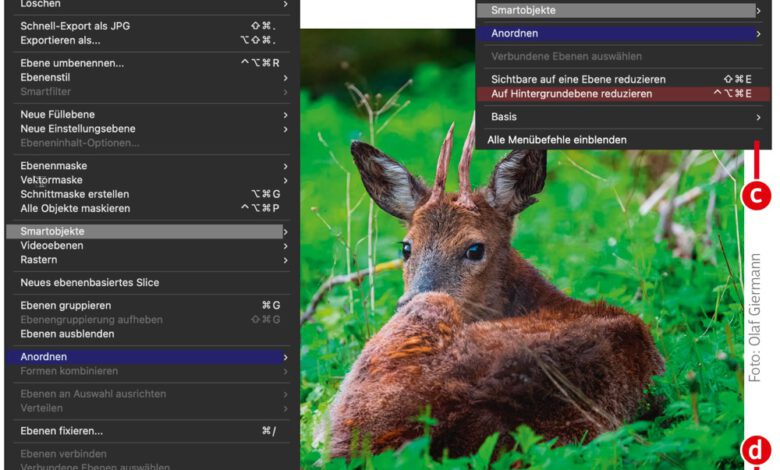Expand the 'Ebenenmaske' submenu
This screenshot has height=470, width=780.
[x=54, y=165]
